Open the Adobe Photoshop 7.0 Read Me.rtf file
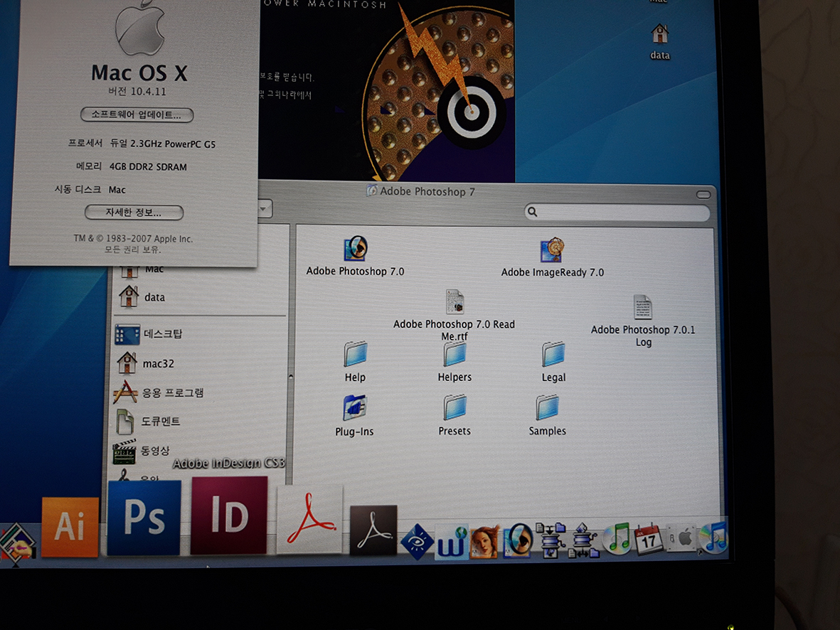This screenshot has height=630, width=840. tap(454, 302)
